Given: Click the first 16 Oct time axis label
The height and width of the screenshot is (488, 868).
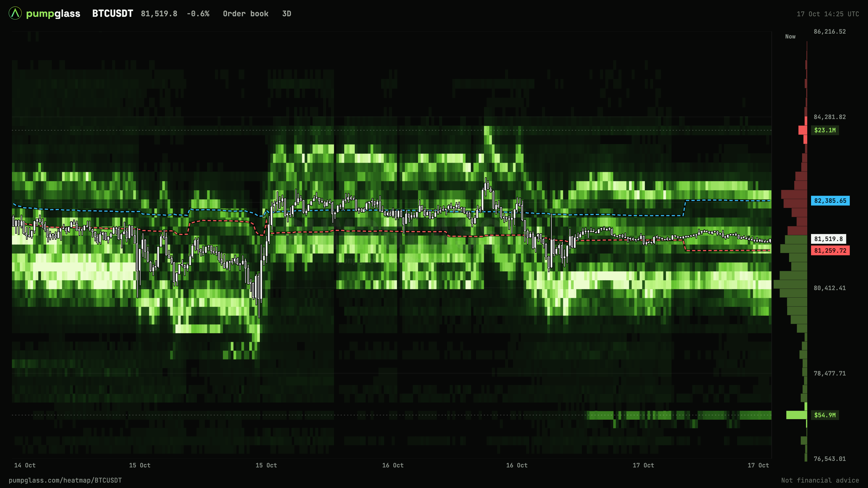Looking at the screenshot, I should [392, 465].
